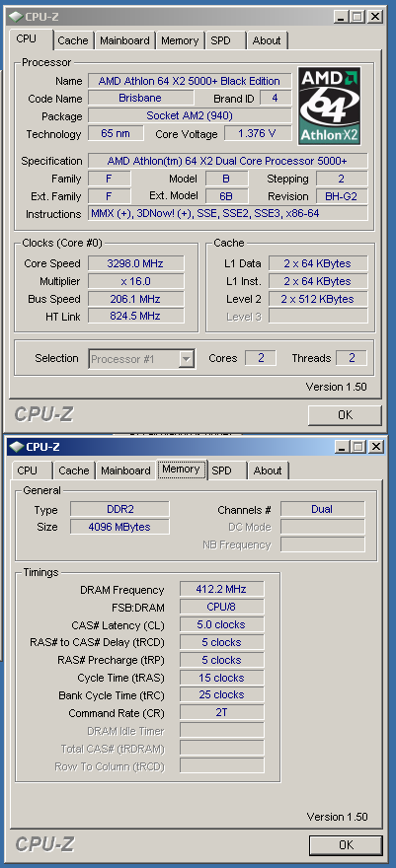Click Cycle Time value '15 clocks'

coord(221,678)
